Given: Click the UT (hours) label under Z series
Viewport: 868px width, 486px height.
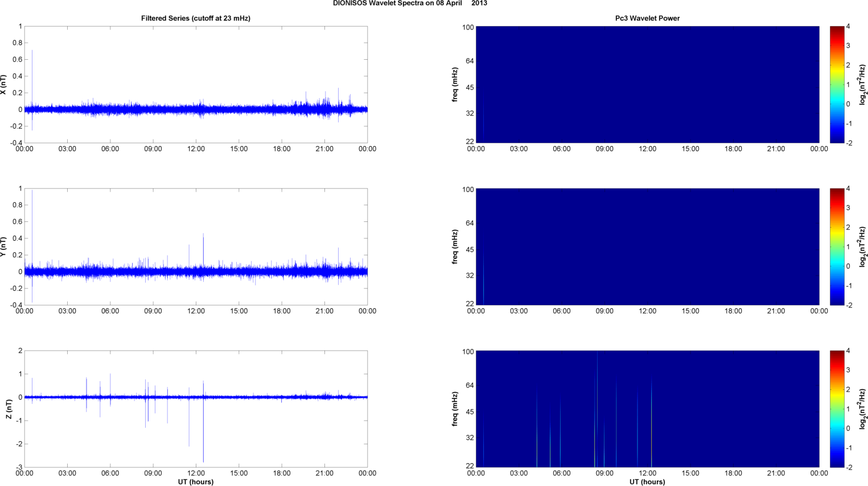Looking at the screenshot, I should tap(196, 482).
